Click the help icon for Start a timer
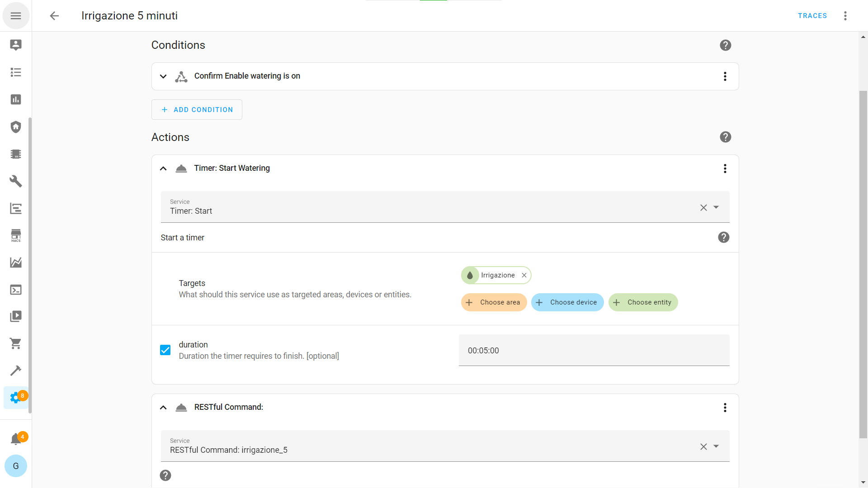 coord(723,237)
